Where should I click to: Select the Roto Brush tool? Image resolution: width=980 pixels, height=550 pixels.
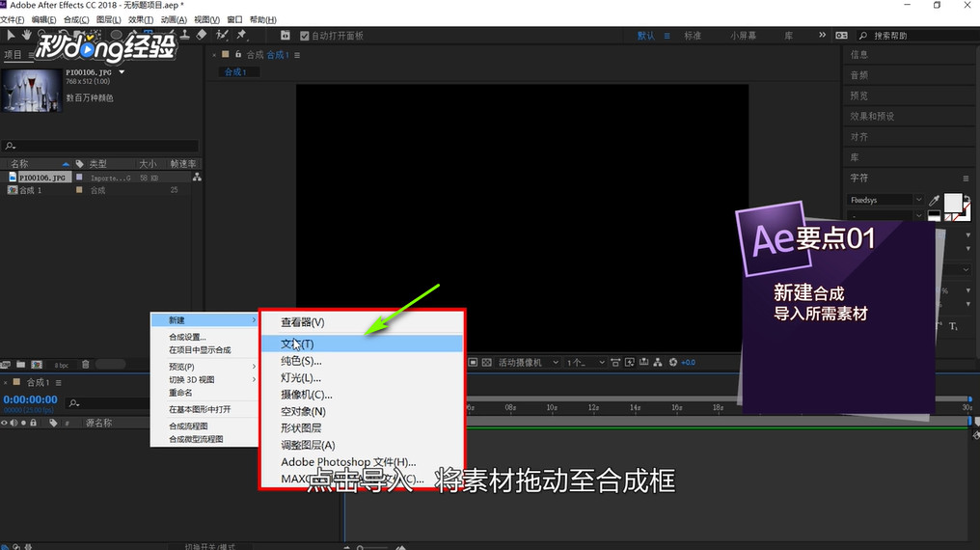(222, 35)
